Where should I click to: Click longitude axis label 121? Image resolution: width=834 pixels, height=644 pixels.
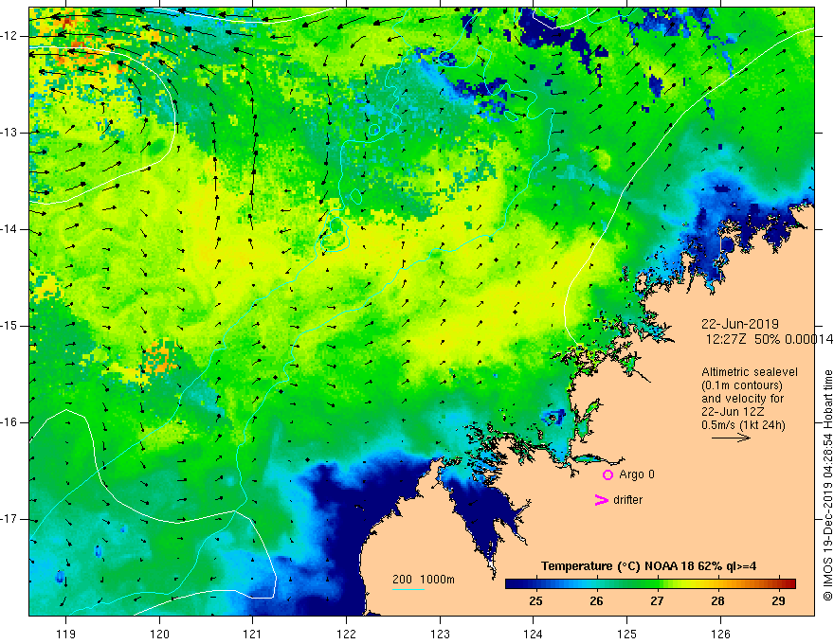tap(253, 634)
